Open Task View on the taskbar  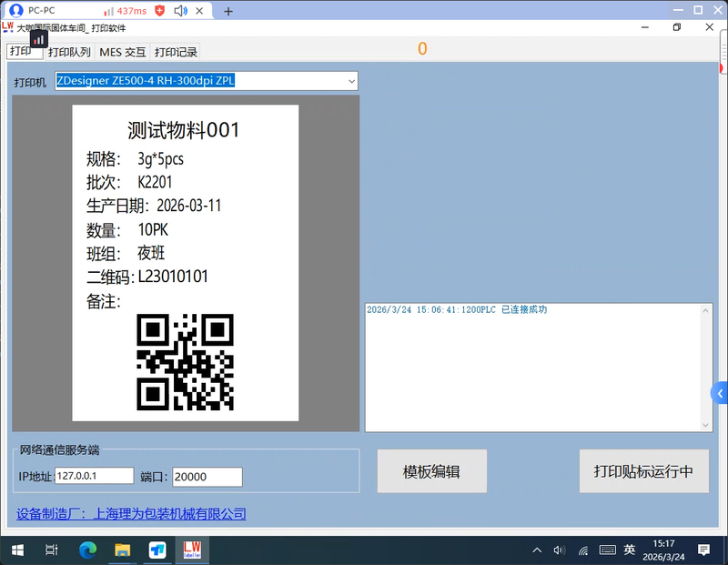point(52,550)
